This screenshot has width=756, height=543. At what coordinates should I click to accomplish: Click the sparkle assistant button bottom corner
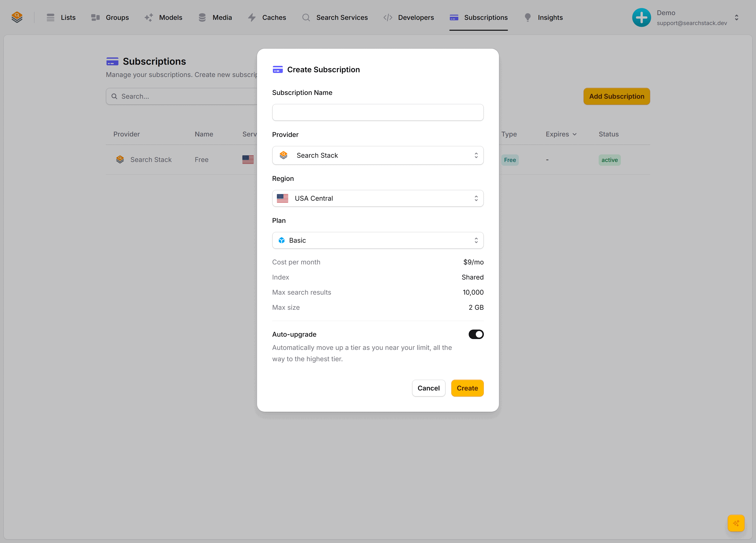point(736,523)
